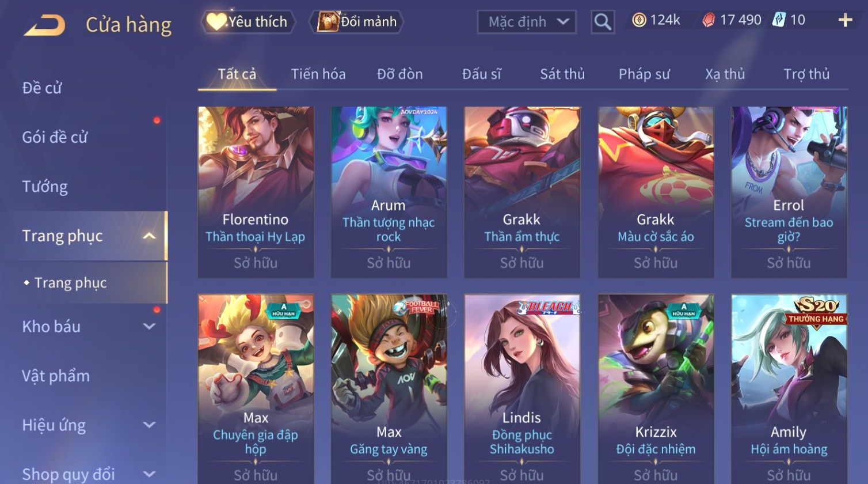Select the Sát thủ tab
Image resolution: width=868 pixels, height=484 pixels.
click(562, 74)
